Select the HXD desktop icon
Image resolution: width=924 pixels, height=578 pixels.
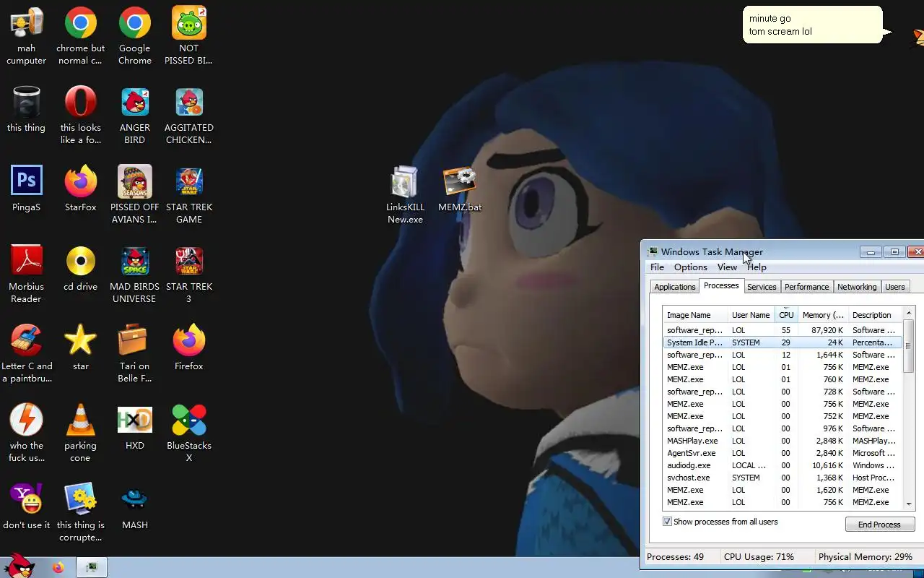tap(135, 428)
